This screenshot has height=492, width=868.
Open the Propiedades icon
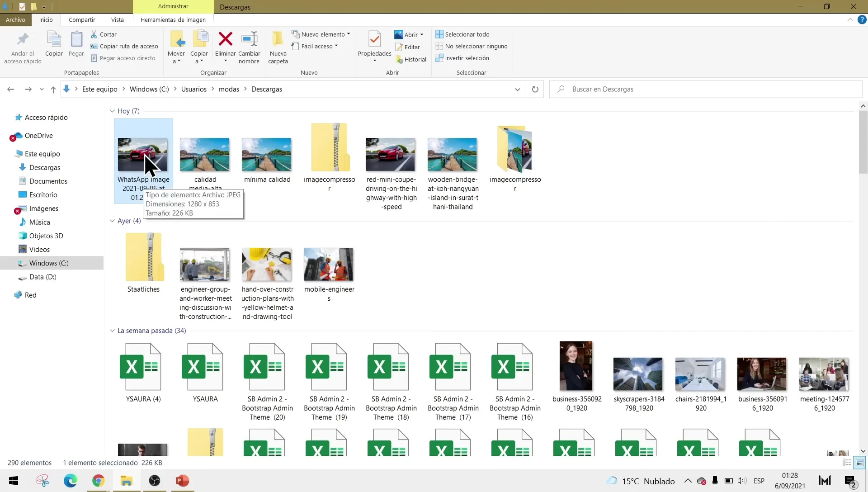click(374, 40)
